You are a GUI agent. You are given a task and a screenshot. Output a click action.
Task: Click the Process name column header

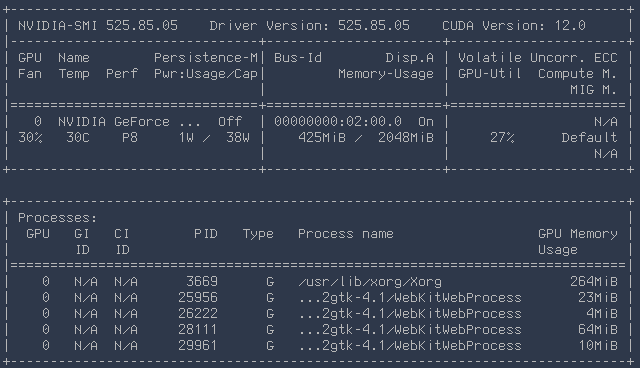coord(346,234)
